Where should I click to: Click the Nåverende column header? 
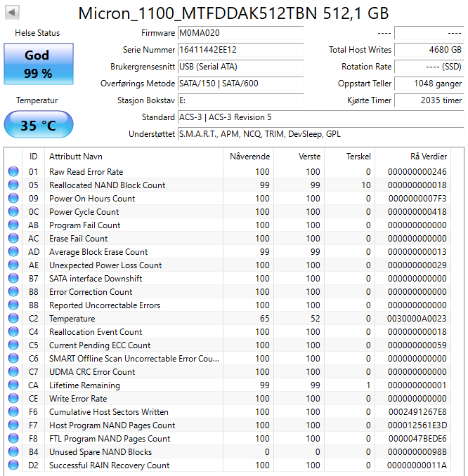tap(249, 156)
